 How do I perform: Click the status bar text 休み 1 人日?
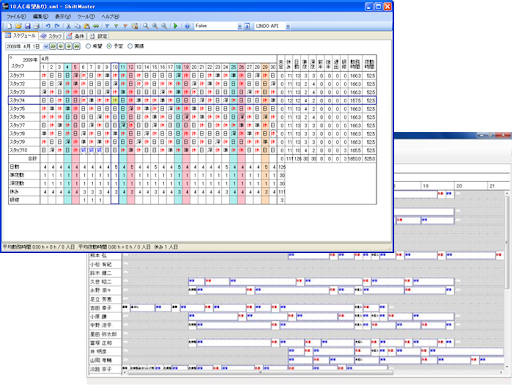(166, 247)
